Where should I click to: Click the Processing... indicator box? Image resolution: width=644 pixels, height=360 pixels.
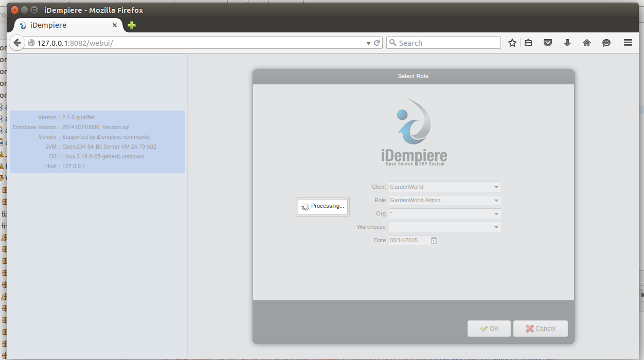pyautogui.click(x=323, y=206)
